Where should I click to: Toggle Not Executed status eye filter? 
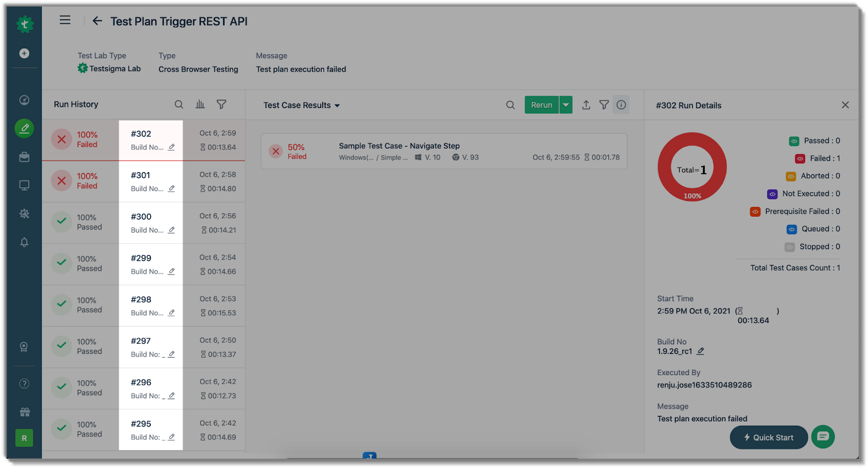click(x=773, y=194)
